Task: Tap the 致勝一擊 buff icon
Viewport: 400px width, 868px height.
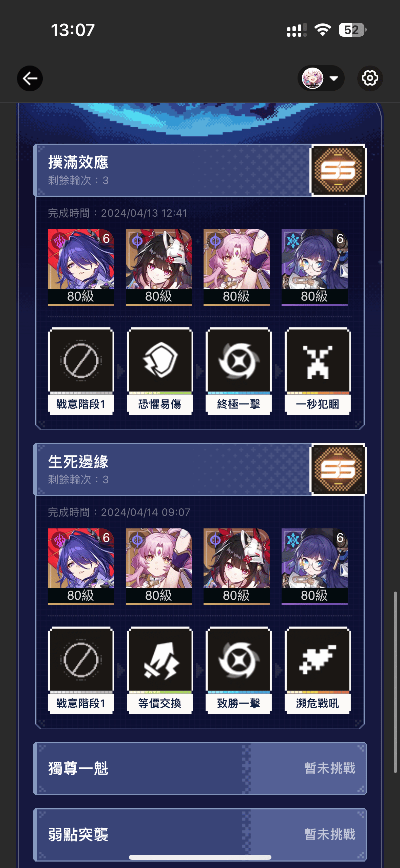Action: point(239,670)
